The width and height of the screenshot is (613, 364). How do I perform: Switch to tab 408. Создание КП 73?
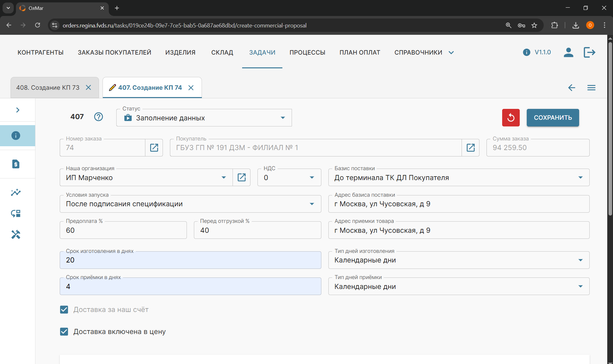tap(48, 87)
